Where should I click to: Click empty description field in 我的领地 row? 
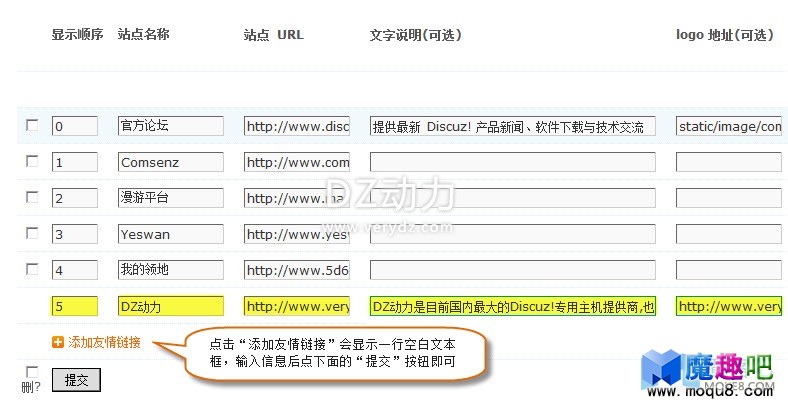tap(513, 270)
